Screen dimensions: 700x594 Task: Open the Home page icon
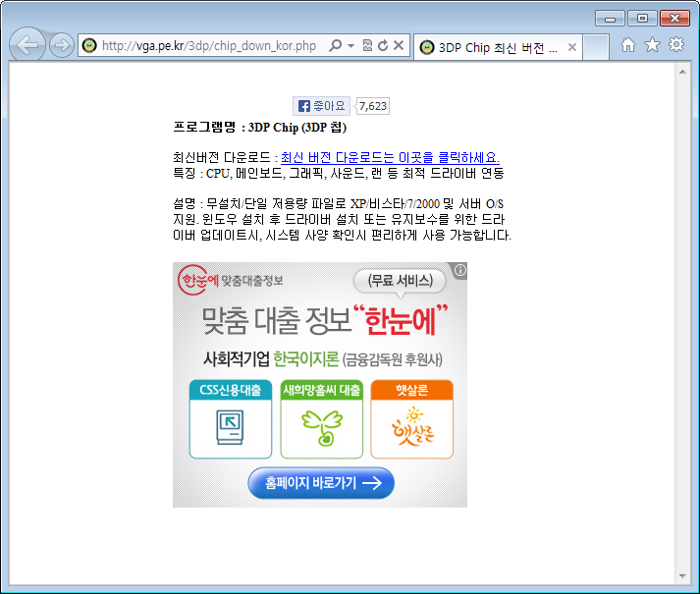point(628,44)
